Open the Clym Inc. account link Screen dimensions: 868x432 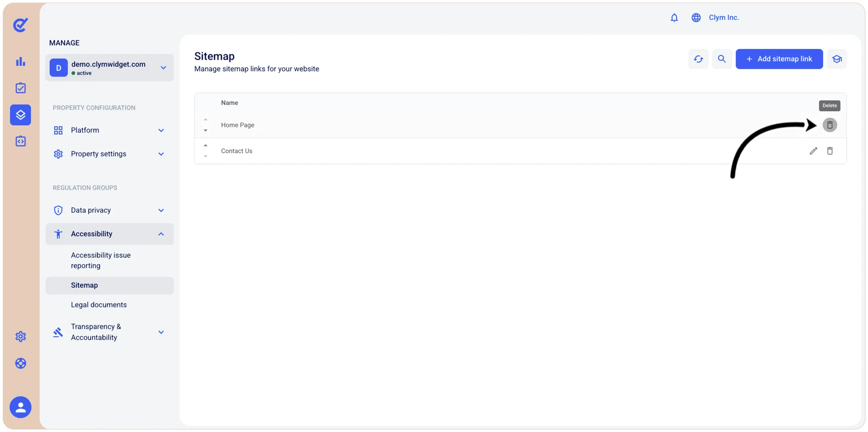click(x=724, y=18)
